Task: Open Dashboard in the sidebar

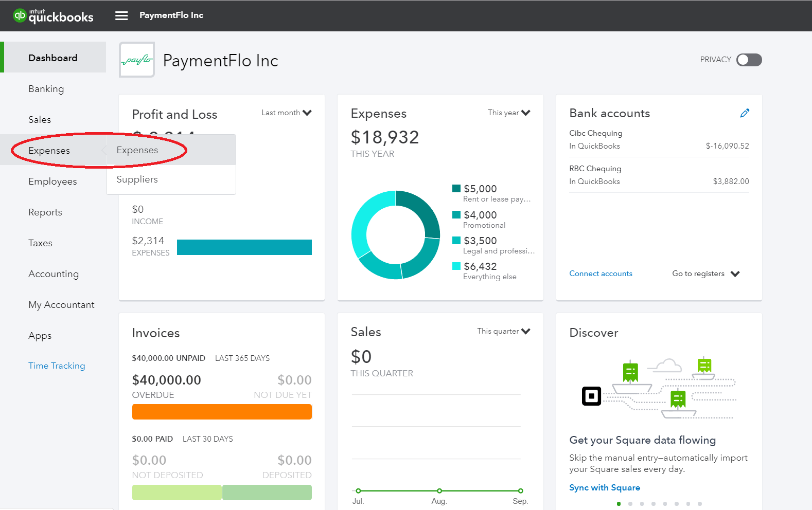Action: tap(53, 58)
